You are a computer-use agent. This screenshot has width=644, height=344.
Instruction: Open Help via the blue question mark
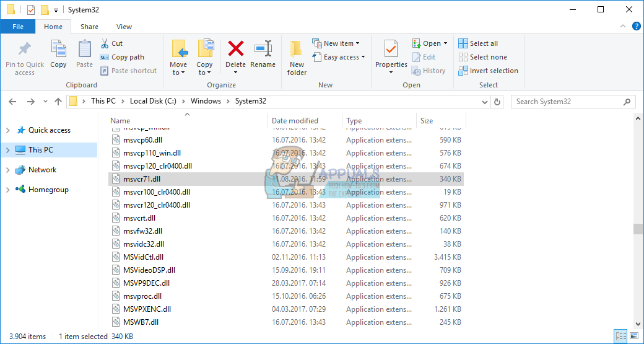[x=636, y=26]
